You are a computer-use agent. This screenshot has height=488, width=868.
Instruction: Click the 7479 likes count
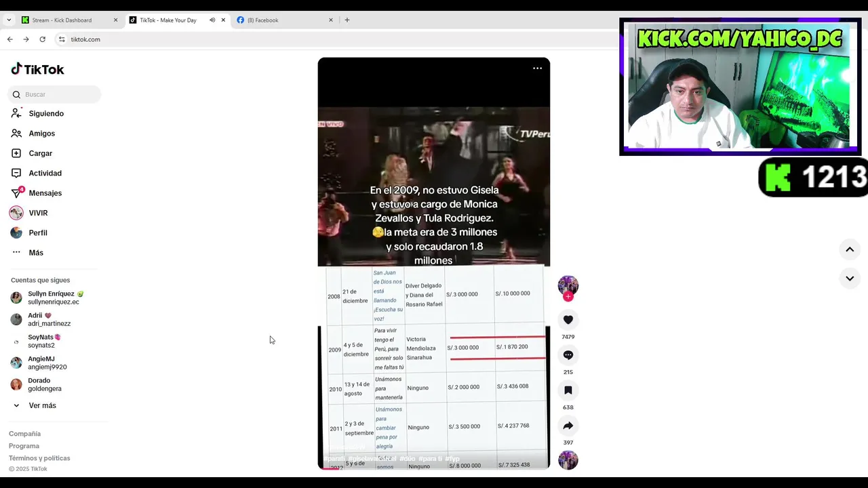coord(568,337)
